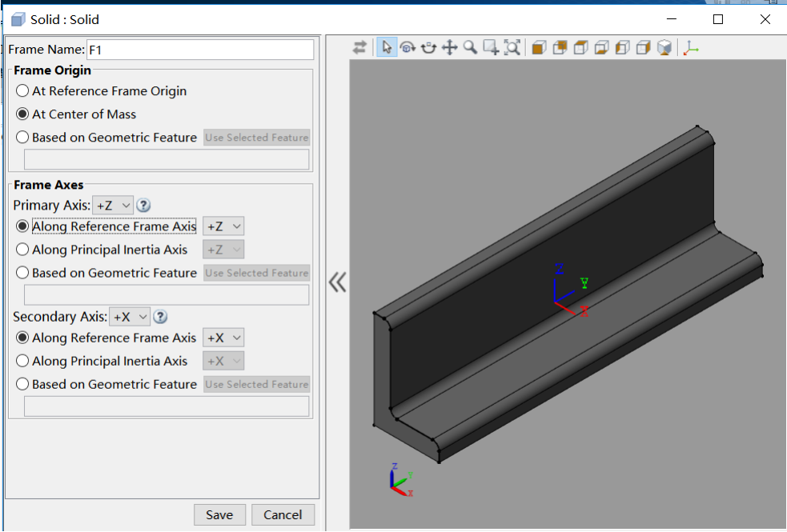Click Frame Origin Use Selected Feature button
Screen dimensions: 787x532
click(256, 138)
